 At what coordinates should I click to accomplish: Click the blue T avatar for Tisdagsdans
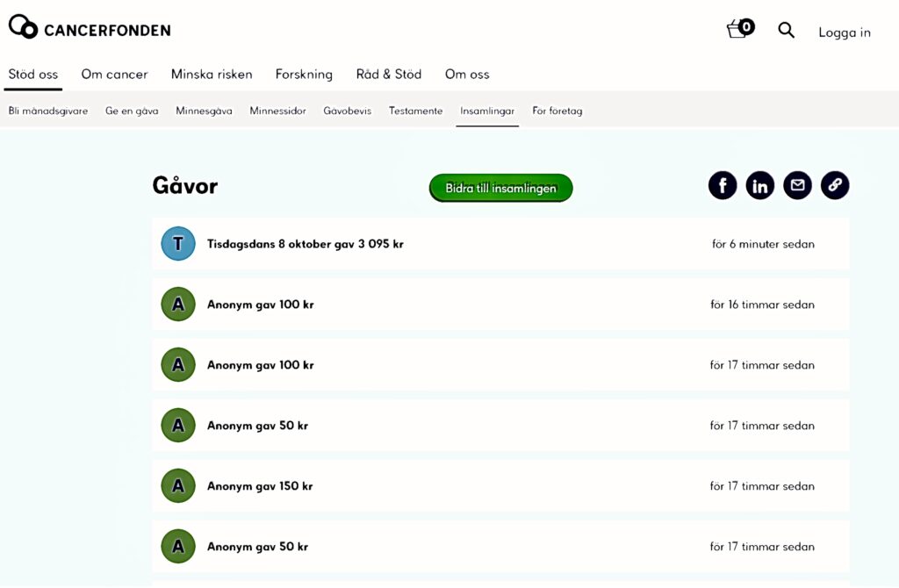178,244
